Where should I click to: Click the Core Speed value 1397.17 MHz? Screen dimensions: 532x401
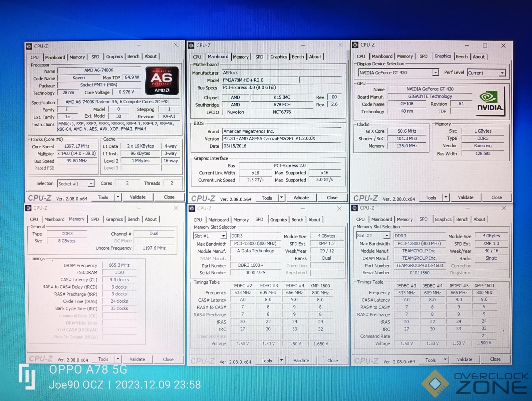click(77, 146)
